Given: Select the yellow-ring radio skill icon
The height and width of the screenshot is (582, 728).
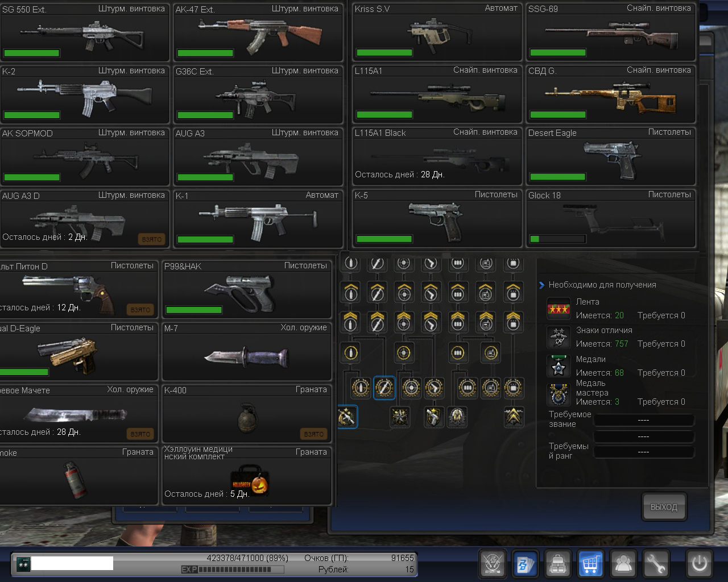Looking at the screenshot, I should pos(490,353).
